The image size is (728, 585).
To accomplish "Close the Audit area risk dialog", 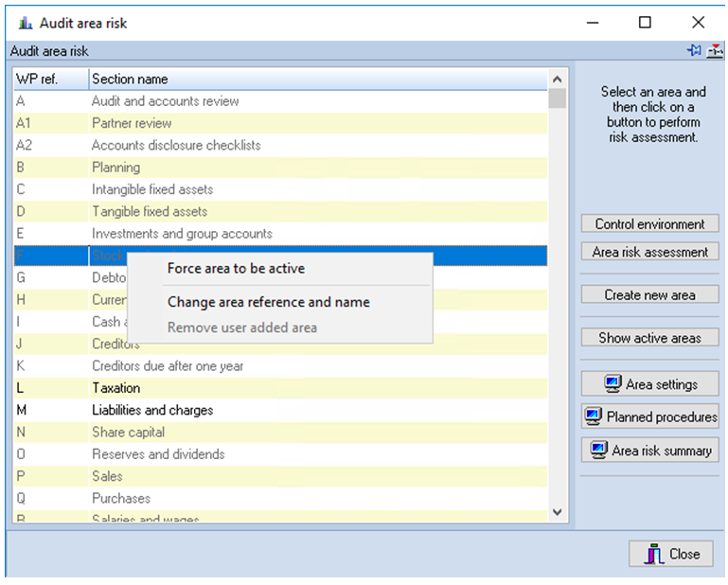I will click(670, 554).
